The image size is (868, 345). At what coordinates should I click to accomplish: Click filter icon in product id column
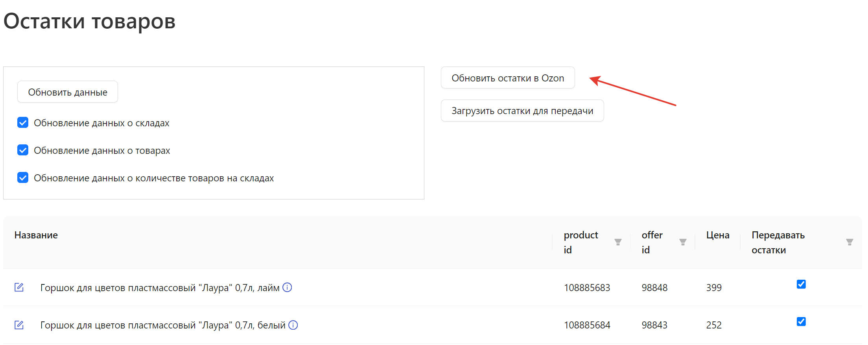[618, 242]
